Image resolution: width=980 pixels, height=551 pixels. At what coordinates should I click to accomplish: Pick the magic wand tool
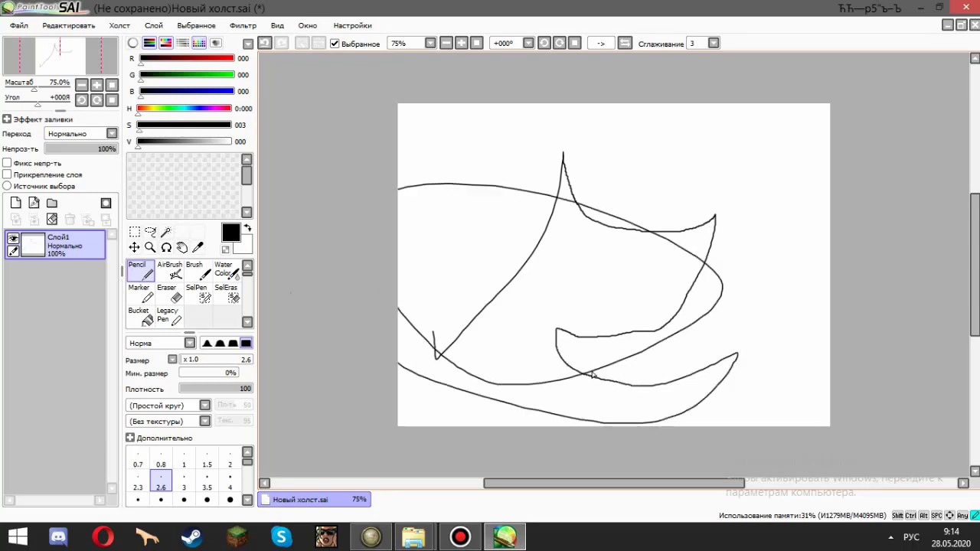pos(166,232)
